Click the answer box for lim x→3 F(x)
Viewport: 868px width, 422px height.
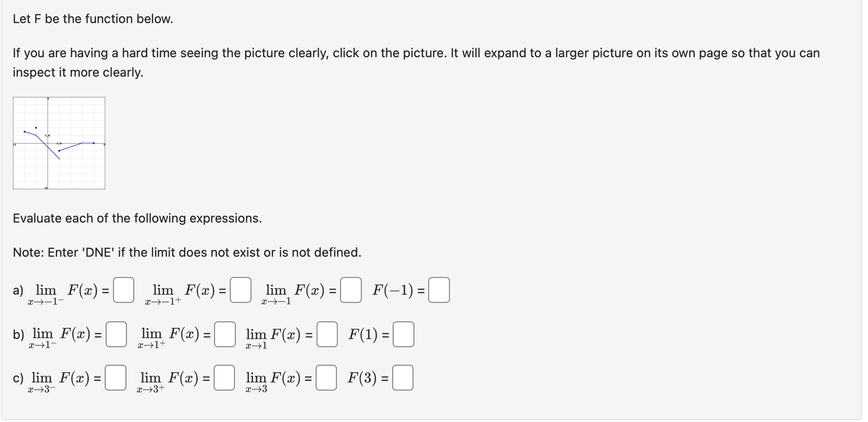click(x=327, y=379)
